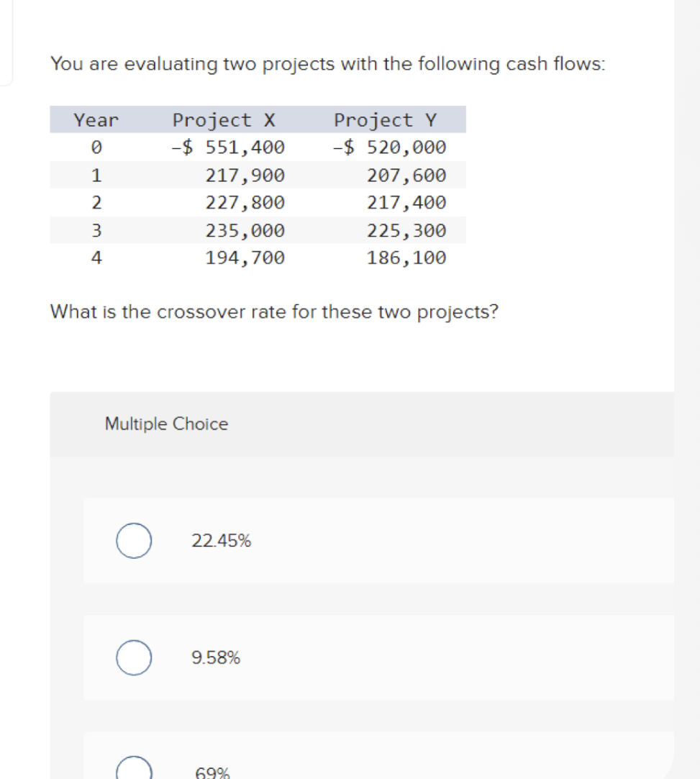This screenshot has width=700, height=779.
Task: Click the Project Y column header
Action: click(386, 119)
